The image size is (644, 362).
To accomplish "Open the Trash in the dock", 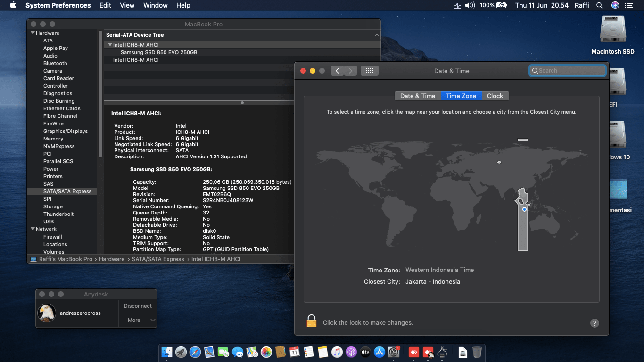I will coord(477,352).
